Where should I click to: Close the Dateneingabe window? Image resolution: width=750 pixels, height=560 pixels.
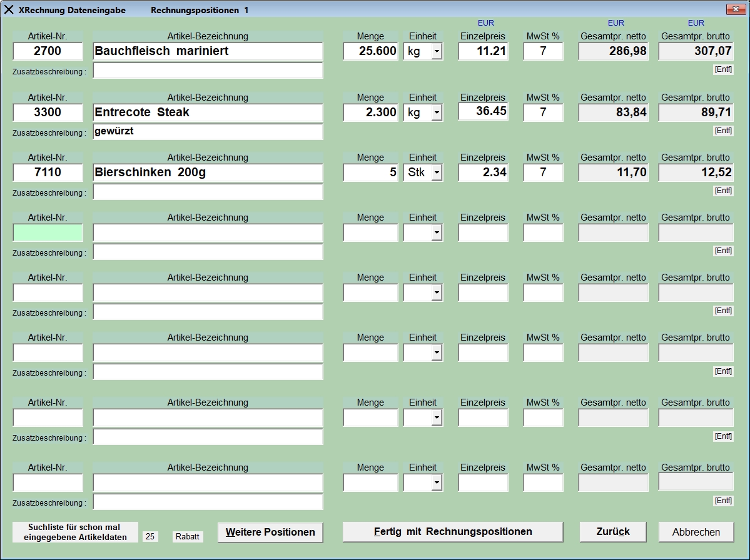point(734,9)
